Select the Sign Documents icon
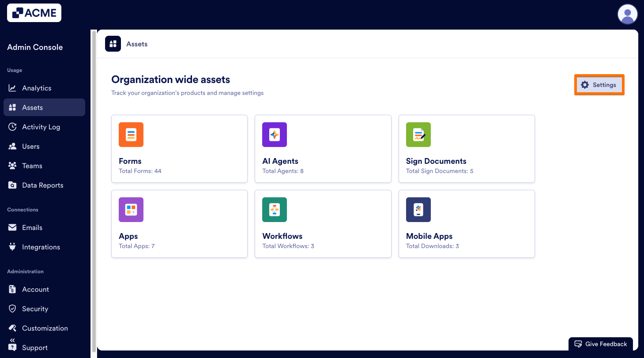The width and height of the screenshot is (644, 358). coord(418,135)
